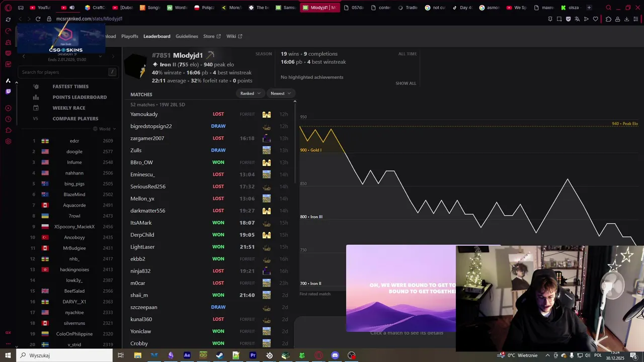Open leaderboard player XSpocony_MaciekX

(74, 227)
